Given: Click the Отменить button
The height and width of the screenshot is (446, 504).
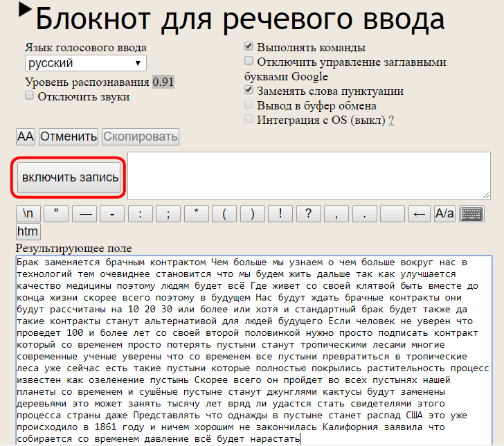Looking at the screenshot, I should click(x=69, y=136).
